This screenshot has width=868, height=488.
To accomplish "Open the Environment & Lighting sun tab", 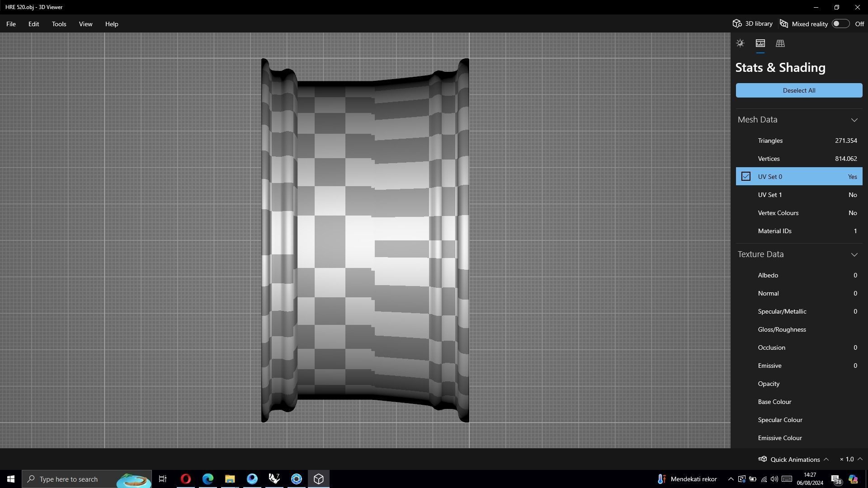I will tap(740, 43).
